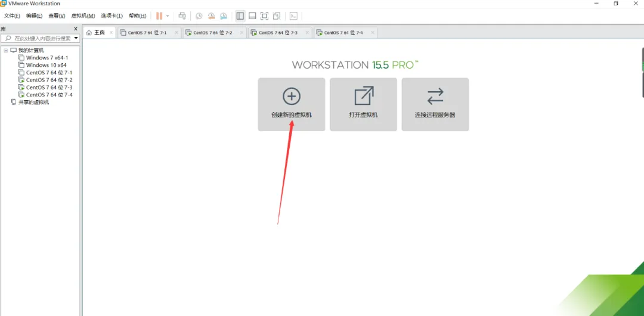Viewport: 644px width, 316px height.
Task: Close the 主页 tab
Action: tap(111, 32)
